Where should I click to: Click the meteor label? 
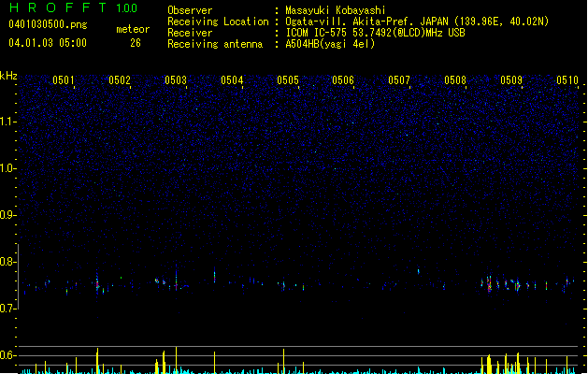pyautogui.click(x=133, y=29)
